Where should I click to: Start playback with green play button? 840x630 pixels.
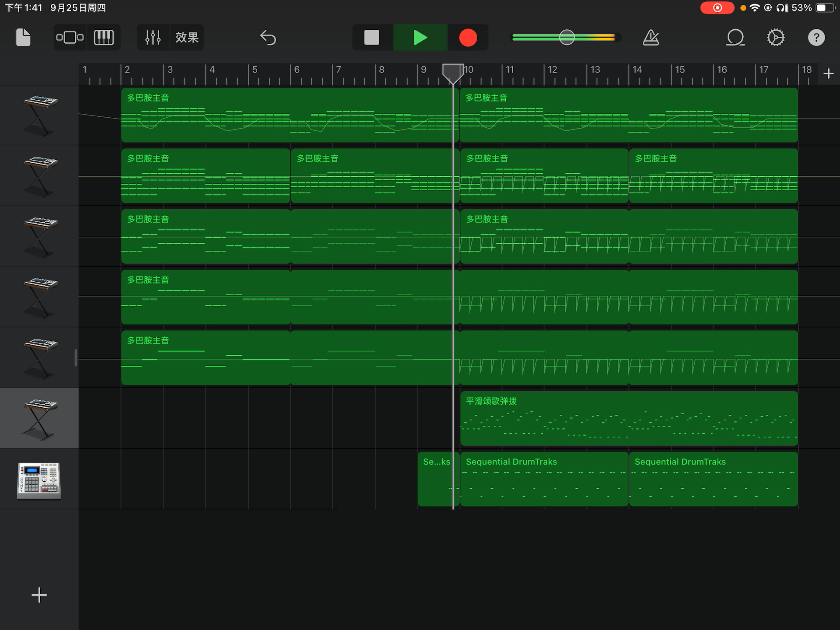(x=420, y=38)
